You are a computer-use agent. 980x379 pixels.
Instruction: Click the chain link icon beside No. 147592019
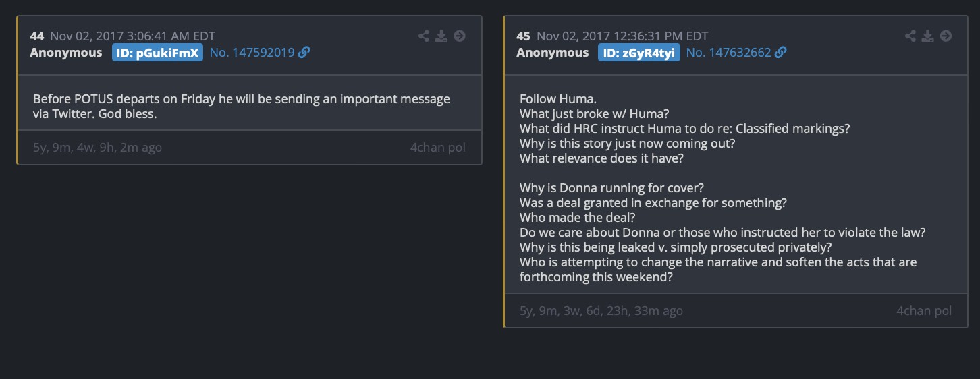click(304, 52)
